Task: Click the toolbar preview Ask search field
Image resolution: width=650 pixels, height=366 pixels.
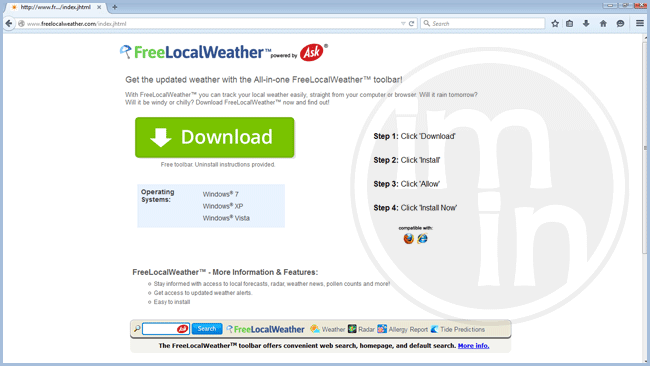Action: (x=166, y=329)
